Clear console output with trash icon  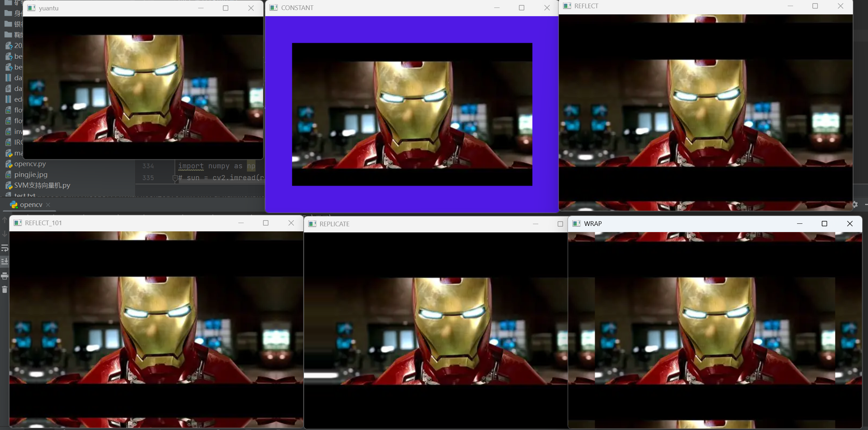click(5, 289)
